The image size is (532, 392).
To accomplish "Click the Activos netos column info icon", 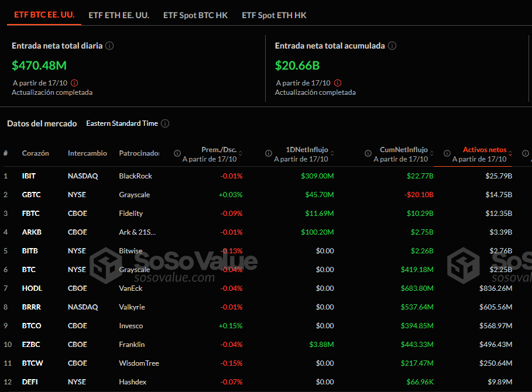I will pos(447,153).
